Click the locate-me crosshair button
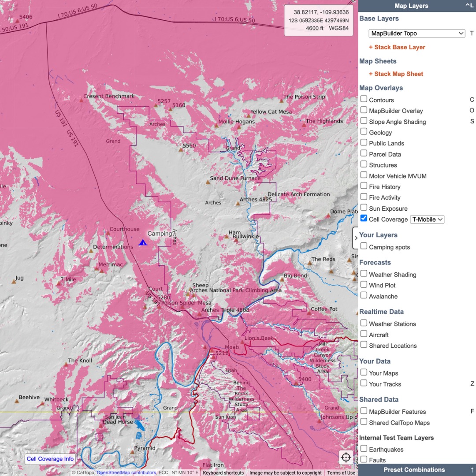This screenshot has height=476, width=476. (x=346, y=457)
